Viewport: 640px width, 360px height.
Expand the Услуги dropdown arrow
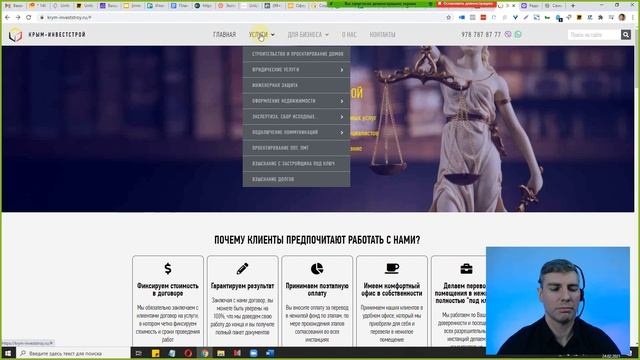point(273,35)
